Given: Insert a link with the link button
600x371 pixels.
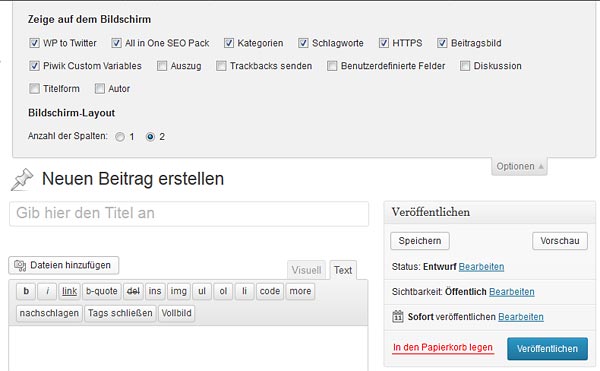Looking at the screenshot, I should tap(69, 291).
